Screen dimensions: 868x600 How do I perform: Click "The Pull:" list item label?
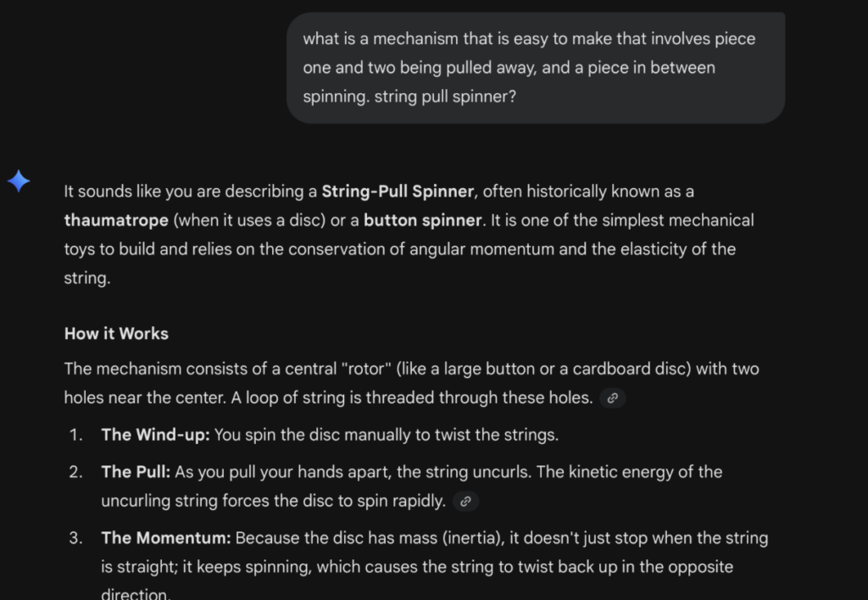(136, 472)
